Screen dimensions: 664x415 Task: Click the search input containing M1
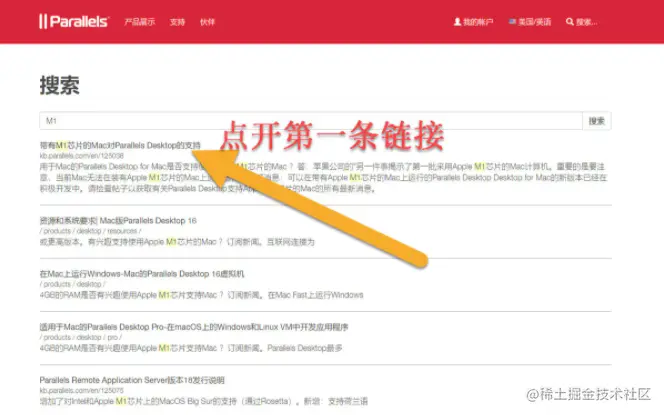[x=311, y=121]
